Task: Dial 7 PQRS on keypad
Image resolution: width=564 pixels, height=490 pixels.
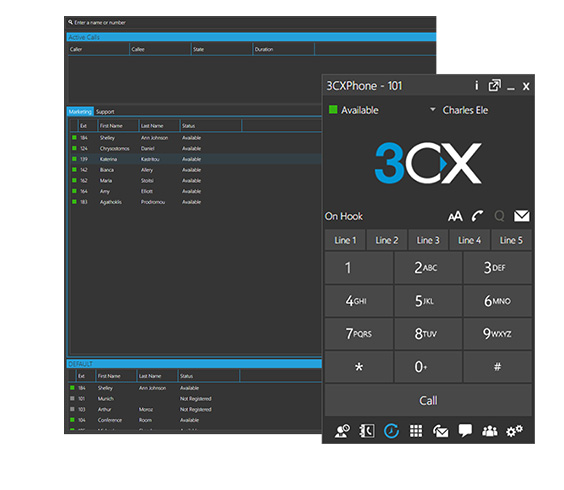Action: tap(359, 334)
